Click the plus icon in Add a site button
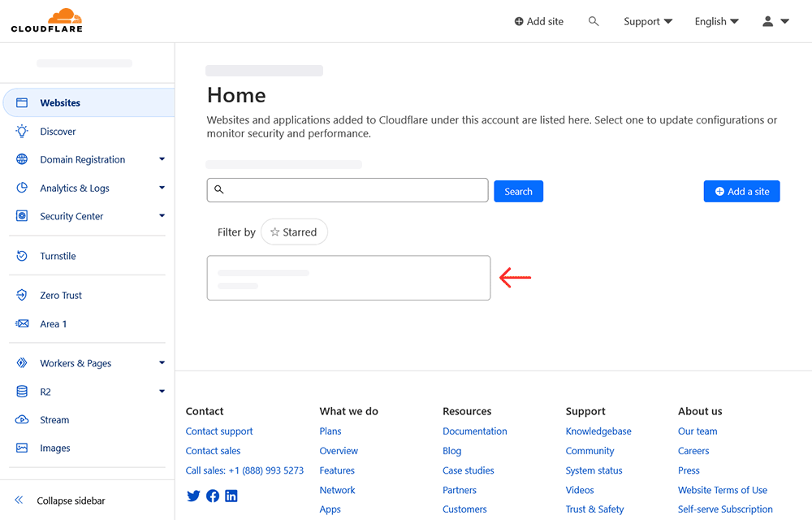Image resolution: width=812 pixels, height=520 pixels. pyautogui.click(x=719, y=191)
